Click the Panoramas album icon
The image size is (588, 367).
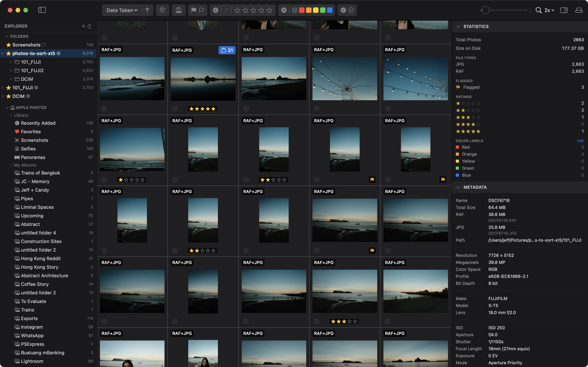pyautogui.click(x=17, y=157)
